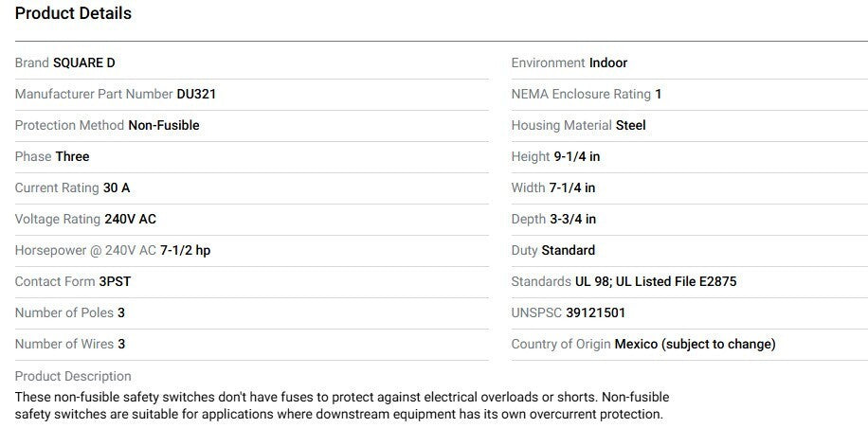Image resolution: width=868 pixels, height=428 pixels.
Task: Click the Product Details heading
Action: [73, 13]
